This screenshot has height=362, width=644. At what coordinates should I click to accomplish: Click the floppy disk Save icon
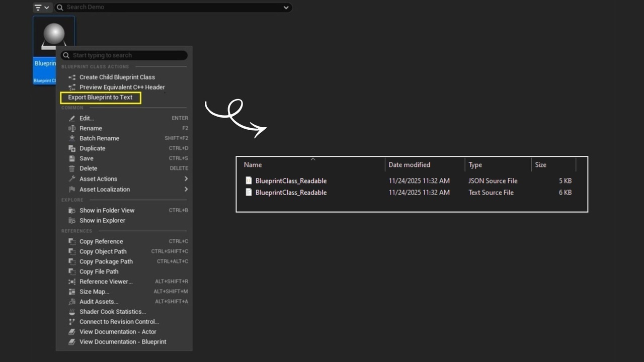click(x=72, y=158)
